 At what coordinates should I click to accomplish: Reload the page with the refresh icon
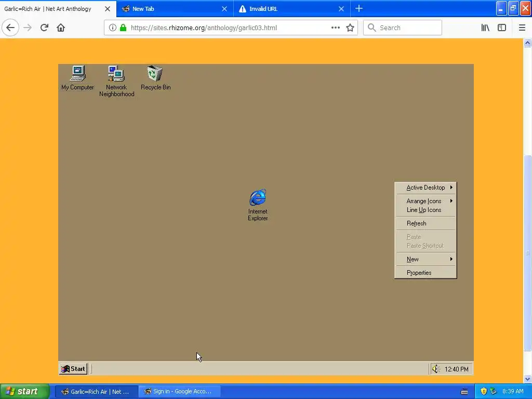point(45,28)
